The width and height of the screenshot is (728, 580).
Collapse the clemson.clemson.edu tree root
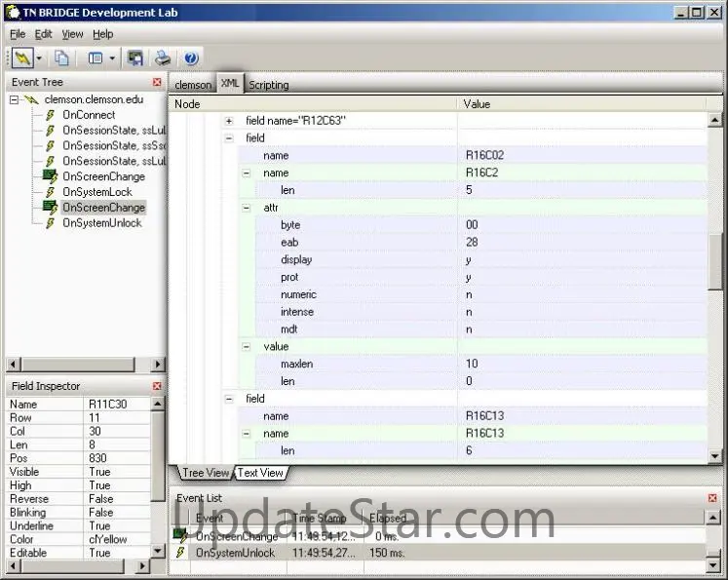pyautogui.click(x=15, y=99)
